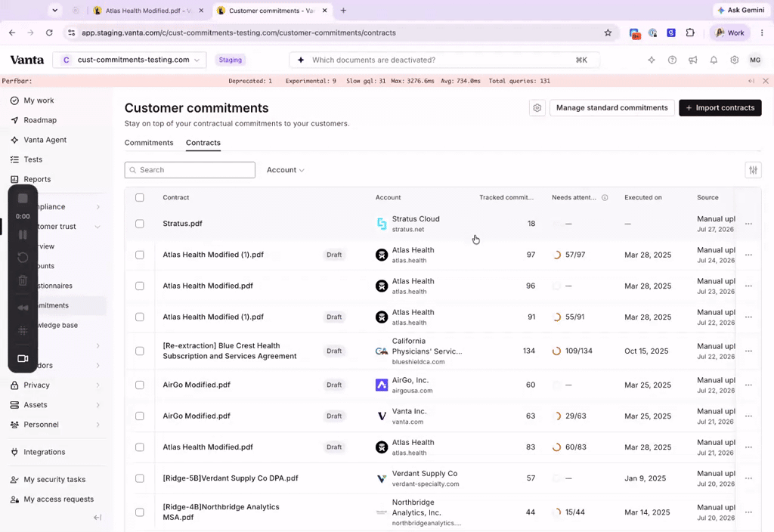
Task: Check the Stratus.pdf row checkbox
Action: pos(140,224)
